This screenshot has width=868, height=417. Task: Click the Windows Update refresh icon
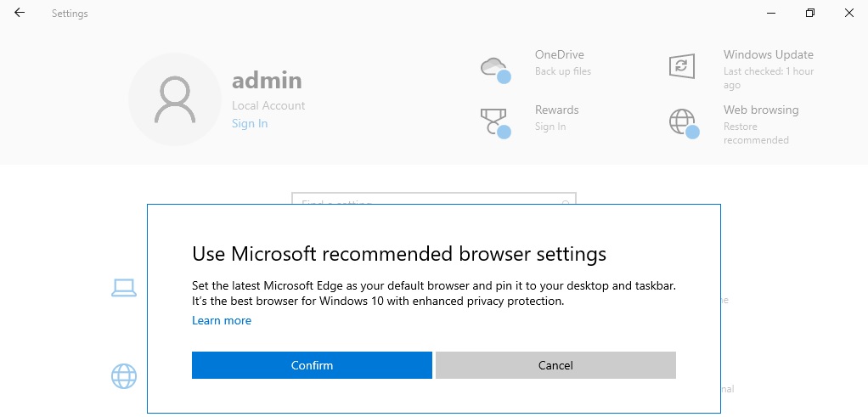(x=682, y=66)
